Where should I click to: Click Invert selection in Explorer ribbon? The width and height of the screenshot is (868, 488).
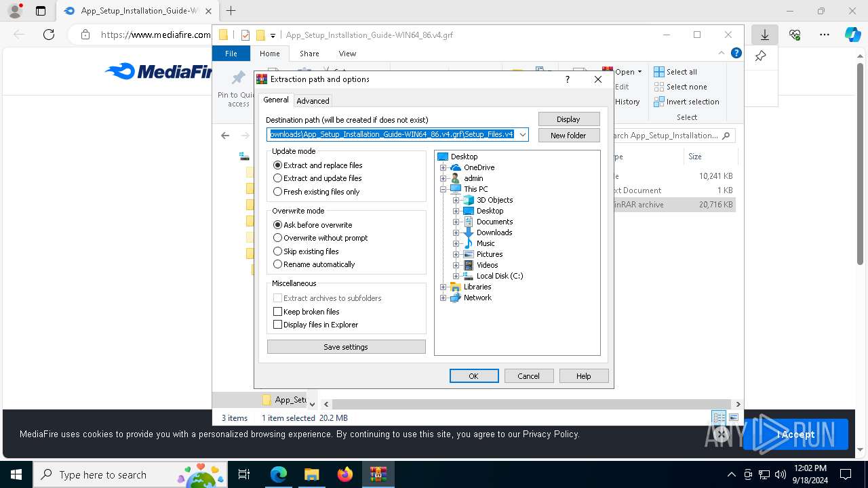686,102
